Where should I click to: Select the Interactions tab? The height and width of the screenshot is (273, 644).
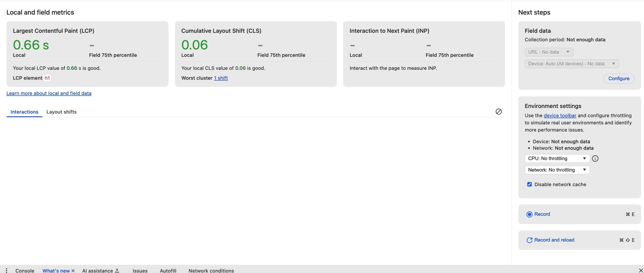pyautogui.click(x=24, y=112)
